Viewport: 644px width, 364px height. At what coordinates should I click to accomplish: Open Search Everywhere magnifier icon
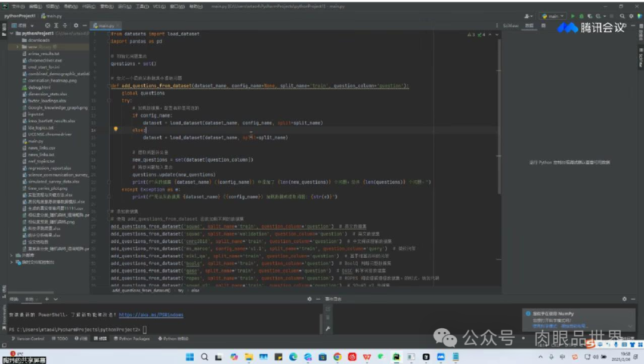622,16
